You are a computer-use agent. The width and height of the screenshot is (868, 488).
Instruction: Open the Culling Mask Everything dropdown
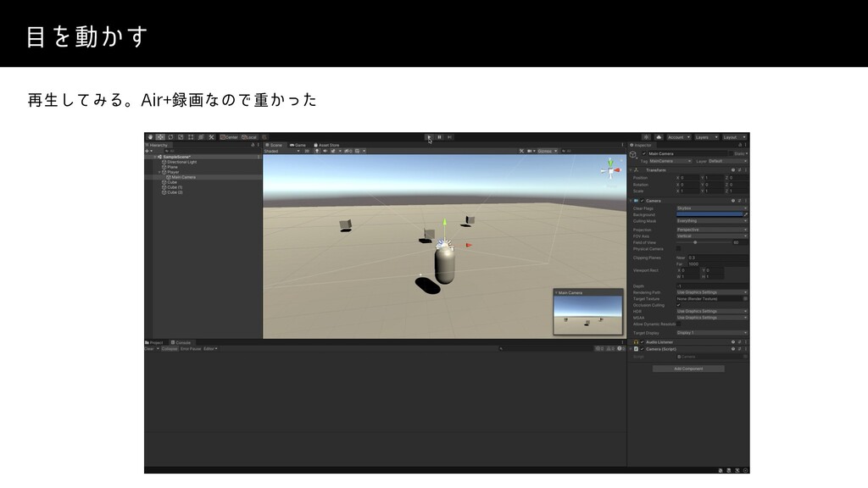(x=712, y=221)
